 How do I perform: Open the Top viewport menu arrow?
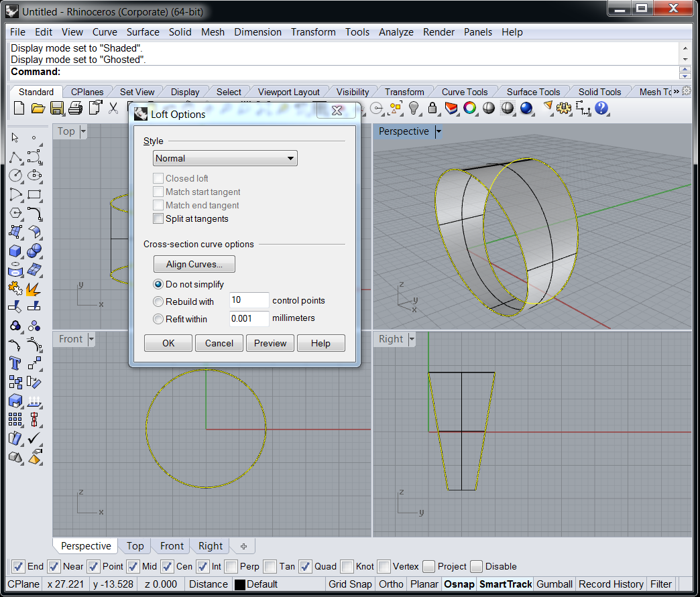point(83,131)
